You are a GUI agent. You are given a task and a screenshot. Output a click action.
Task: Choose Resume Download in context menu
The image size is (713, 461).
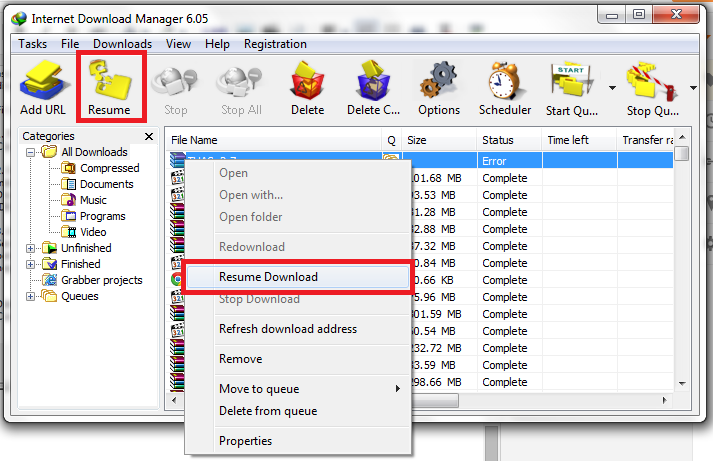pyautogui.click(x=297, y=277)
